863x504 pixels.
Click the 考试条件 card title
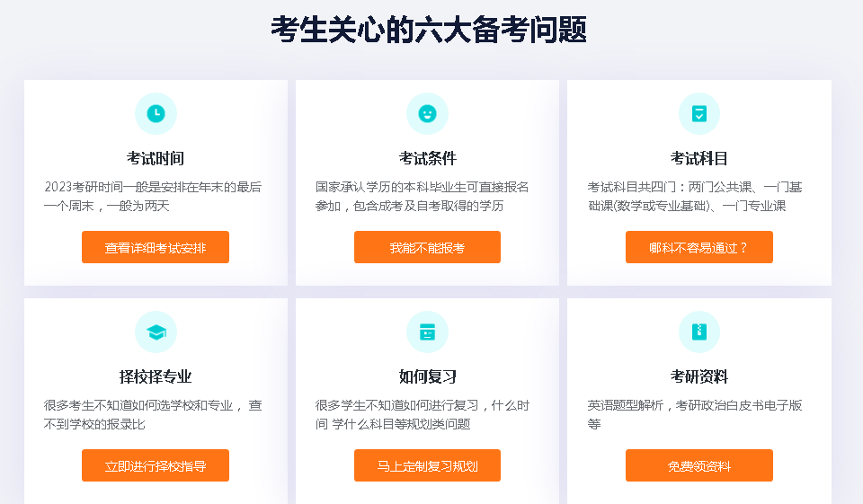[x=428, y=158]
